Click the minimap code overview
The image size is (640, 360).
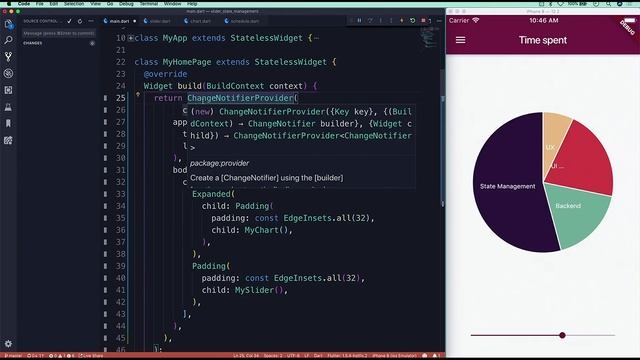[x=428, y=39]
